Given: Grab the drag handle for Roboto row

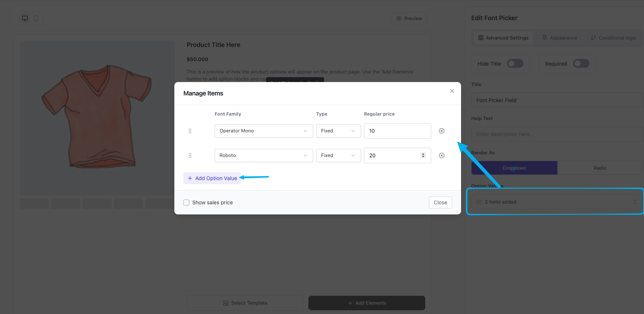Looking at the screenshot, I should click(x=190, y=156).
